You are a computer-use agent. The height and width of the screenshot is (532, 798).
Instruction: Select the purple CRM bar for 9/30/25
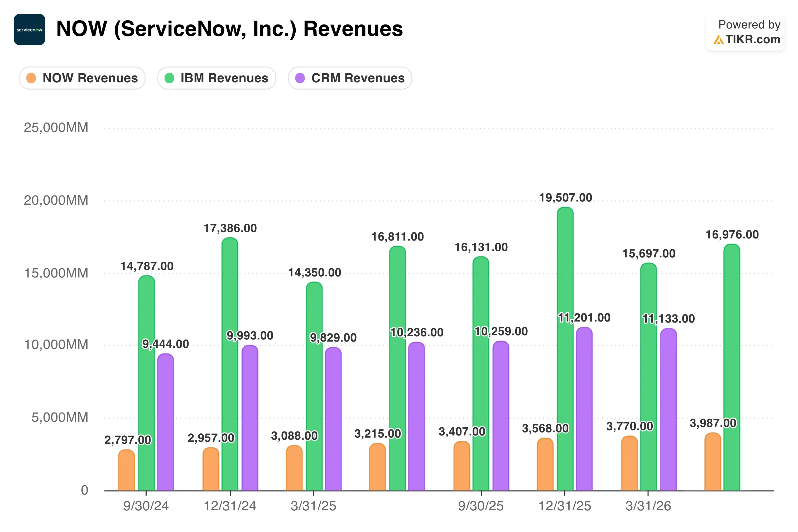point(501,416)
